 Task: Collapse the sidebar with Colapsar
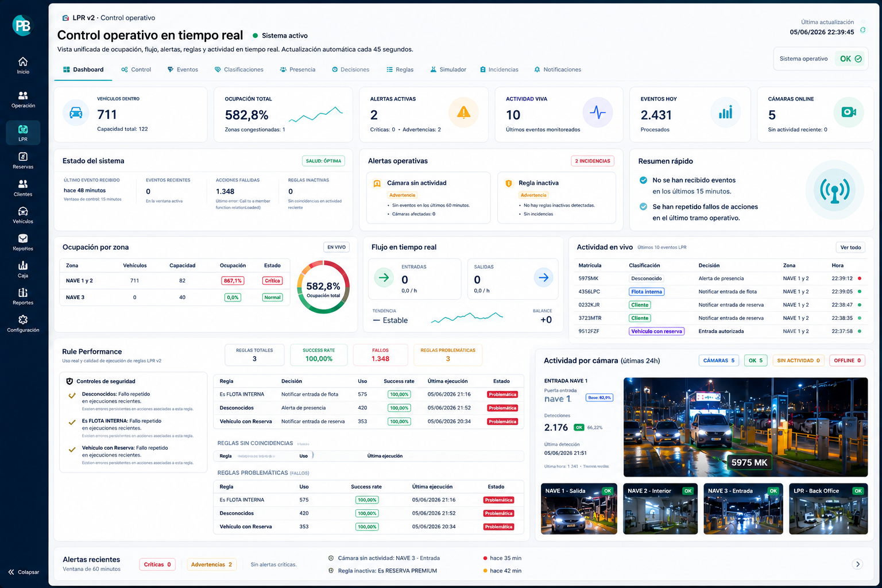[24, 572]
